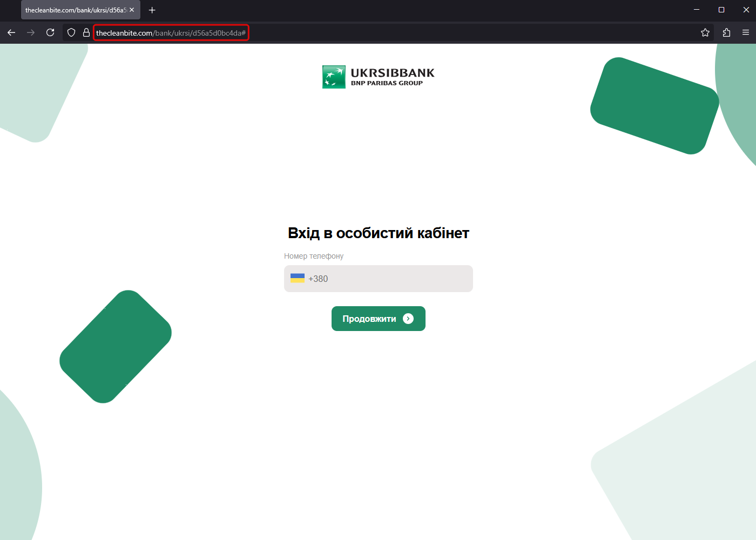Reload the current page
Image resolution: width=756 pixels, height=540 pixels.
click(x=50, y=32)
